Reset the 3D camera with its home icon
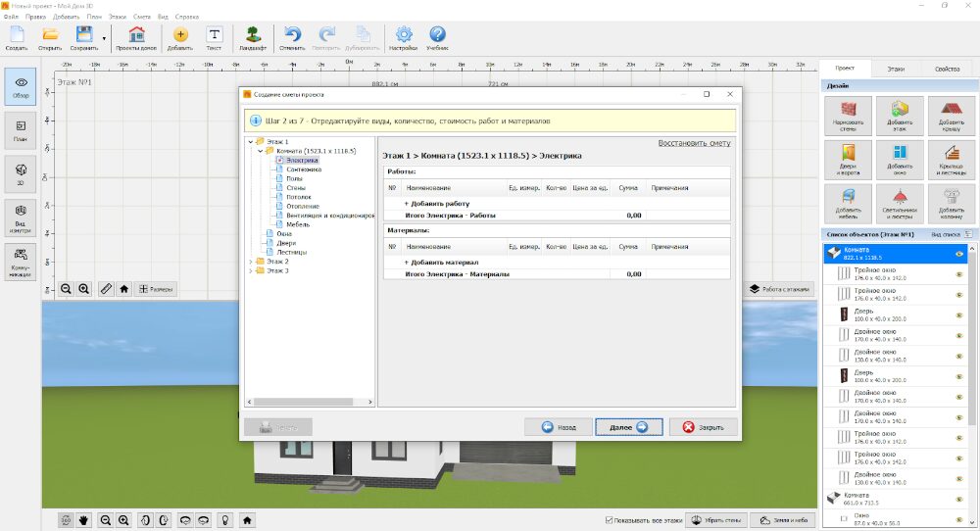Viewport: 980px width, 531px height. pyautogui.click(x=247, y=520)
